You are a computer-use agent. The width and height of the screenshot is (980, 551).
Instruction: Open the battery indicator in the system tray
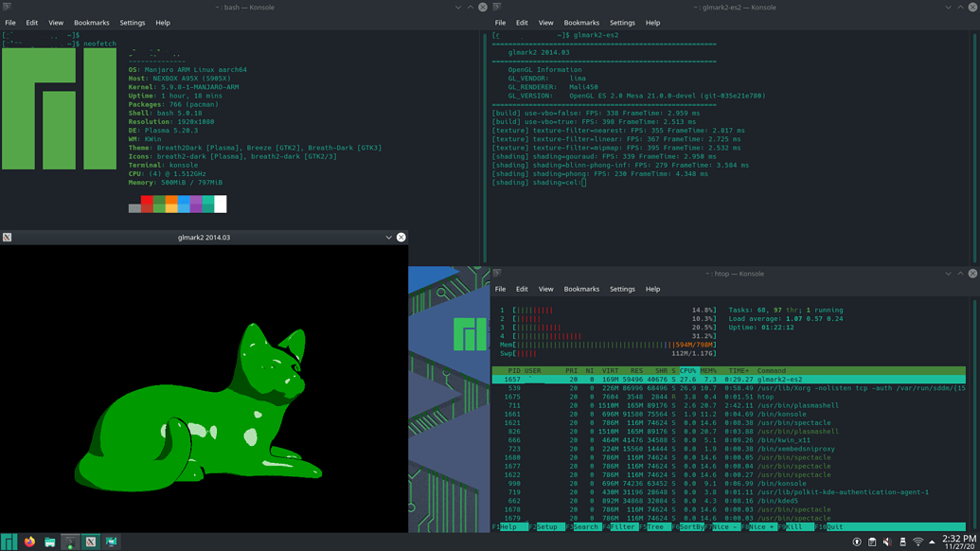[x=902, y=542]
